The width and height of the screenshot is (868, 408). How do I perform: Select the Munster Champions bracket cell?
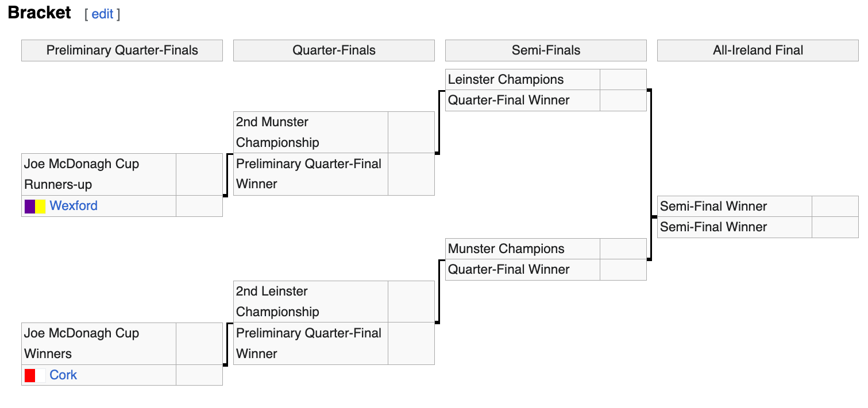click(523, 249)
